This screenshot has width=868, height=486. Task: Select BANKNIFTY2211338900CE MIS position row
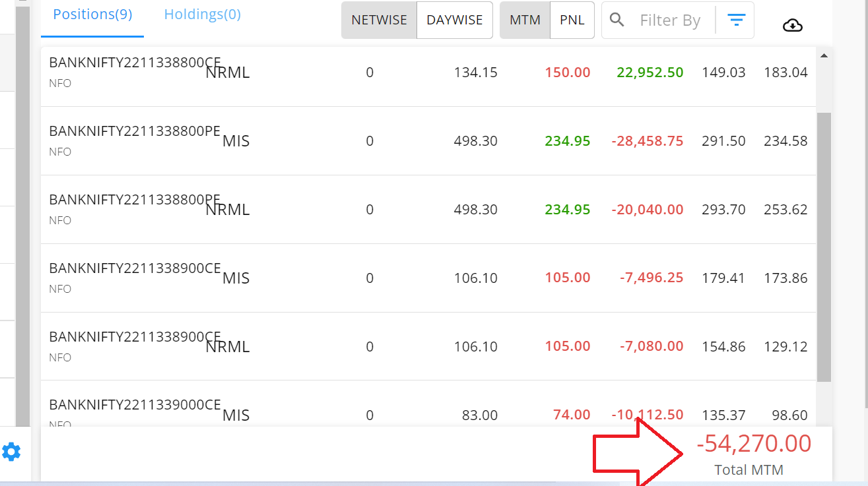[429, 278]
